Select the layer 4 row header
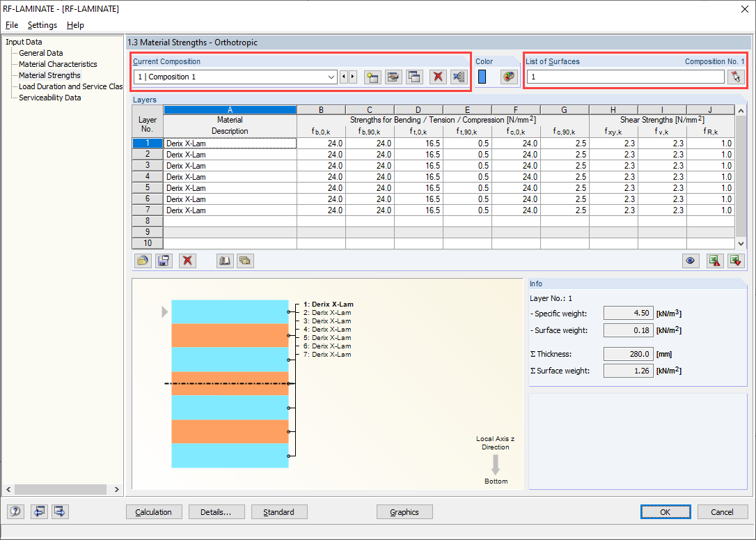This screenshot has width=756, height=540. 148,176
